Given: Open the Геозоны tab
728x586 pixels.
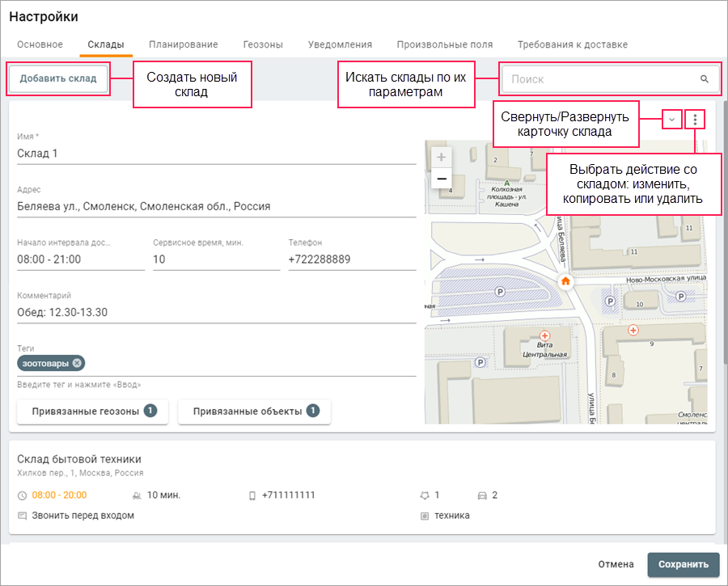Looking at the screenshot, I should pyautogui.click(x=263, y=44).
